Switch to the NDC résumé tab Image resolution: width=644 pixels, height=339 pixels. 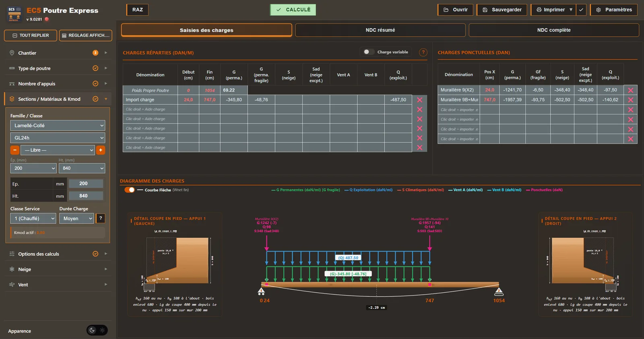click(x=380, y=30)
